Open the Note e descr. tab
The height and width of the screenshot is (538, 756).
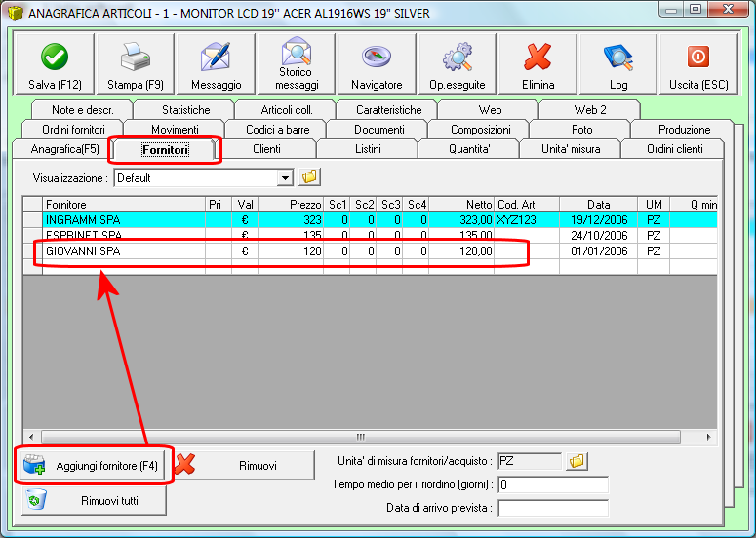pos(83,110)
